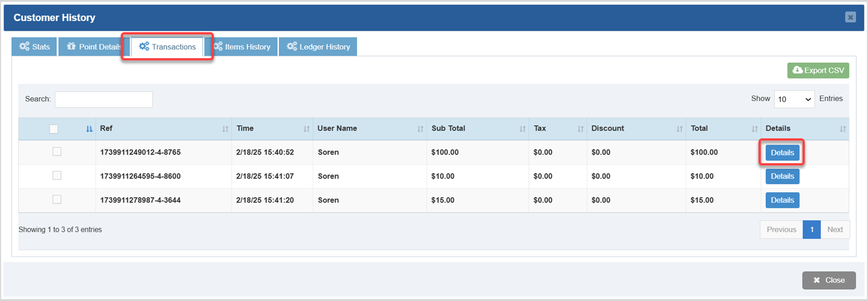
Task: Click the gears icon on Transactions tab
Action: pos(144,46)
